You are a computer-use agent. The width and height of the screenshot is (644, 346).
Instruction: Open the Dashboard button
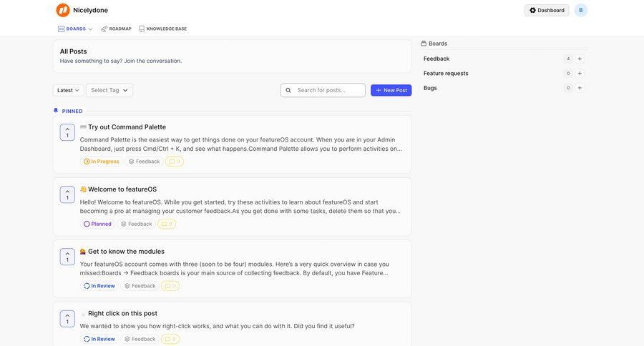pos(547,10)
